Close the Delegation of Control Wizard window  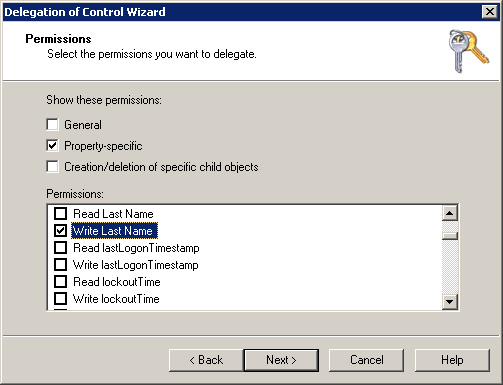click(x=490, y=12)
